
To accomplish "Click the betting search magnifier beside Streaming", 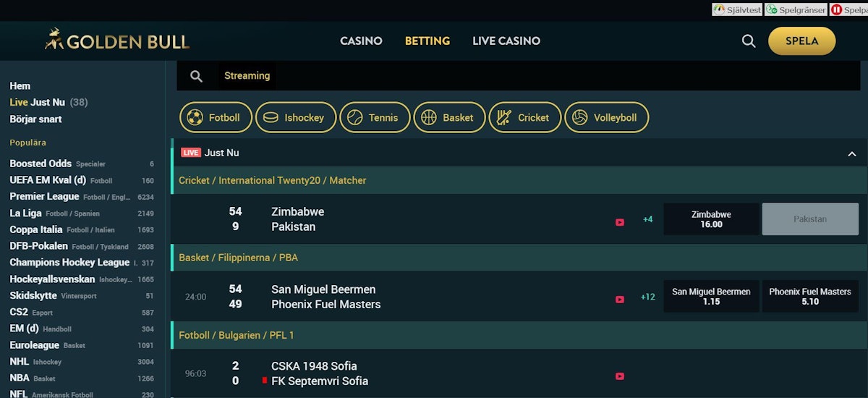I will tap(196, 76).
